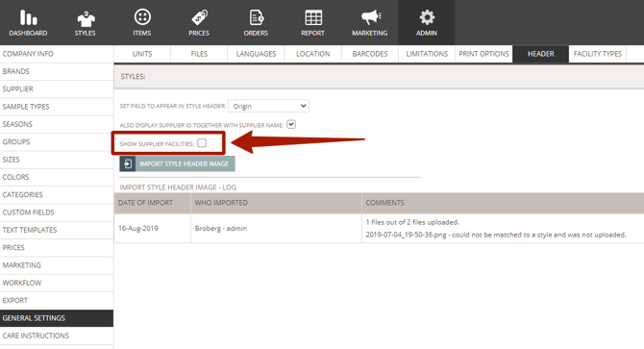Open Sample Types in sidebar
Screen dimensions: 644x349
tap(57, 107)
